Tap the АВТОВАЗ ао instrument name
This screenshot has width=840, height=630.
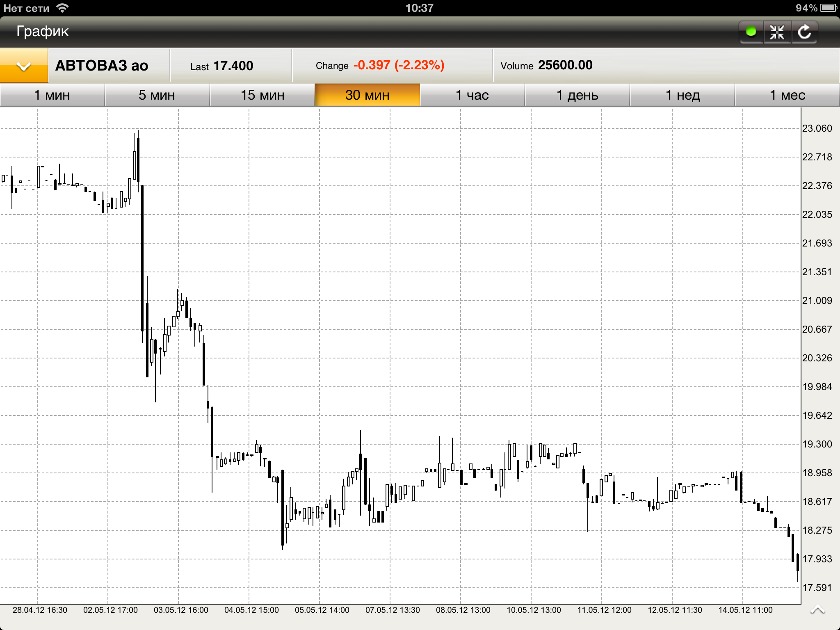tap(102, 66)
